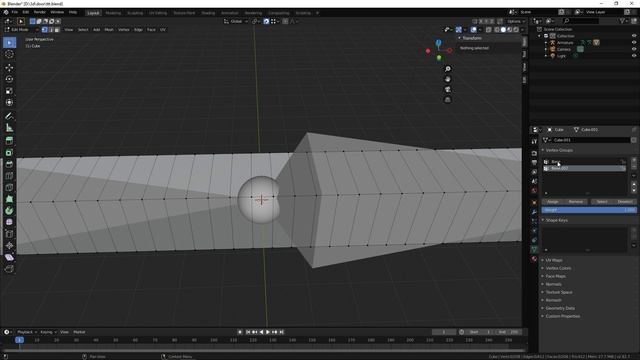Screen dimensions: 640x360
Task: Expand the Custom Properties panel
Action: tap(562, 316)
